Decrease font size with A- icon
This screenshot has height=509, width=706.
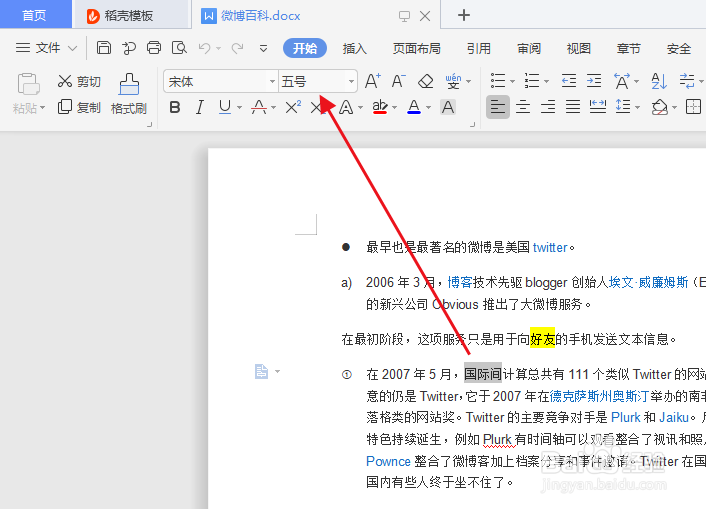click(398, 82)
